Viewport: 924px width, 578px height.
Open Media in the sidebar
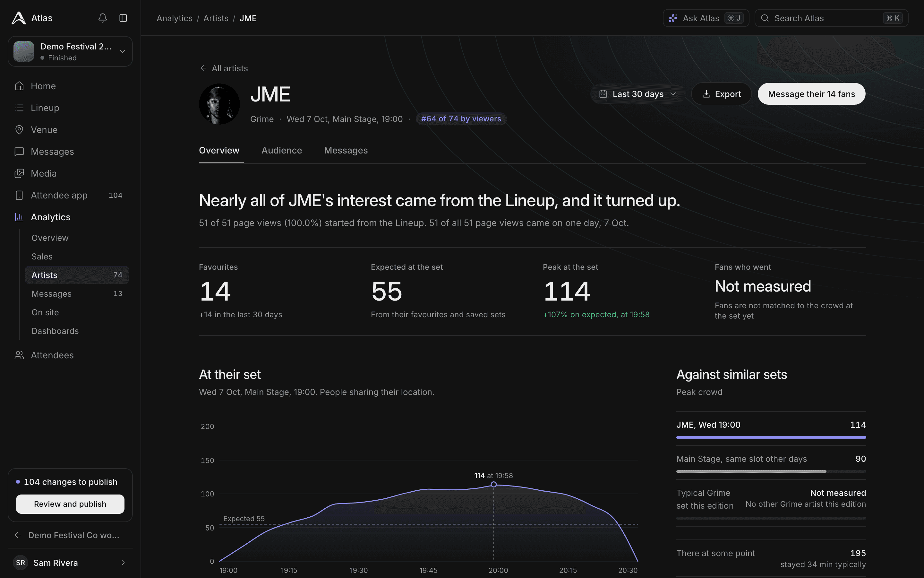point(70,173)
